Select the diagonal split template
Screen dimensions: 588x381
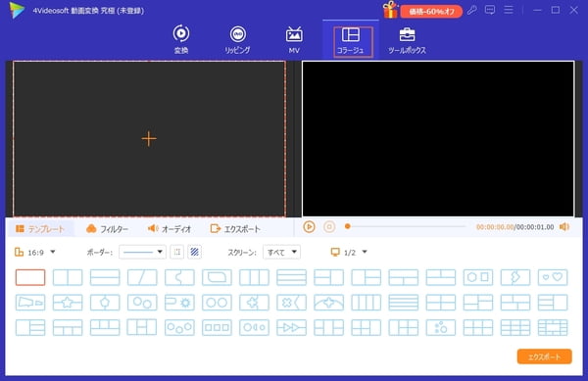142,277
